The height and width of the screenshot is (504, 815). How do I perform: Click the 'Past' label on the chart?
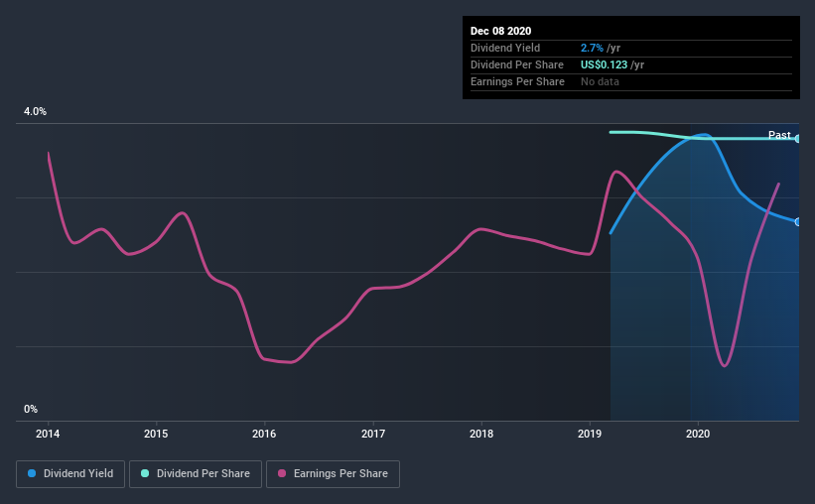[x=779, y=135]
